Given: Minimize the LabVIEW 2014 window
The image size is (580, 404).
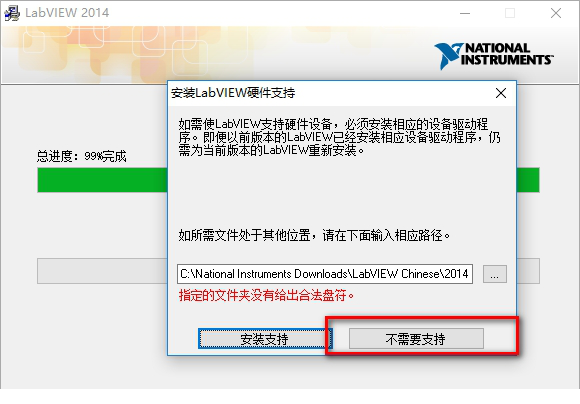Looking at the screenshot, I should tap(465, 13).
